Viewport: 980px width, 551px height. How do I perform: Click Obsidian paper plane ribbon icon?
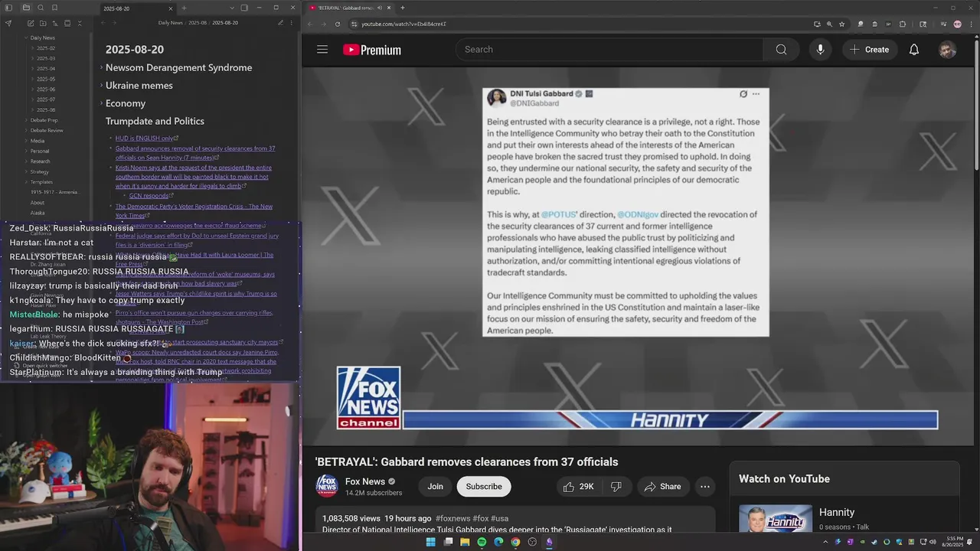[8, 23]
